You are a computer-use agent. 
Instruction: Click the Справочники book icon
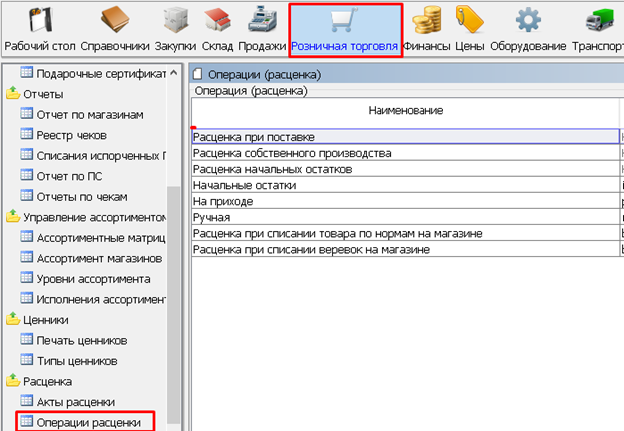point(116,21)
